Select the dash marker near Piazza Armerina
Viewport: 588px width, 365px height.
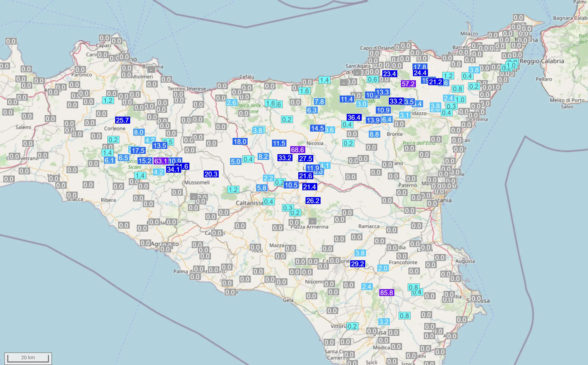(312, 221)
